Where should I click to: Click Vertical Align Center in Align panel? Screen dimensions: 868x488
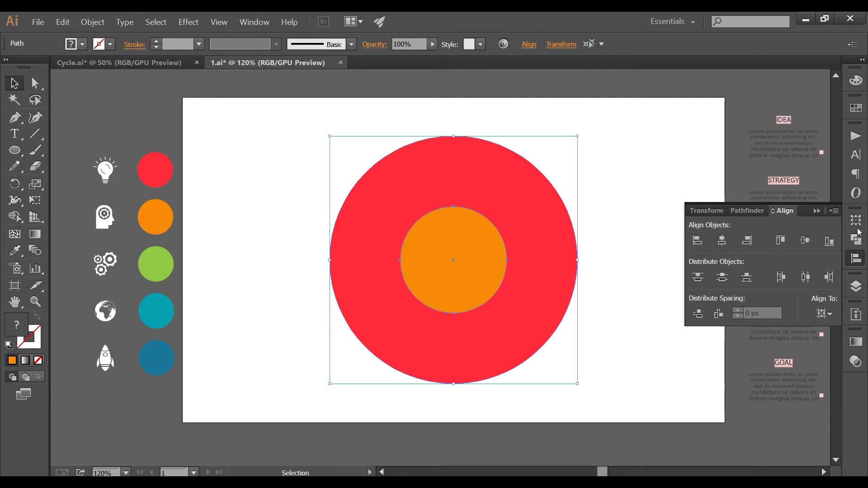click(x=805, y=240)
